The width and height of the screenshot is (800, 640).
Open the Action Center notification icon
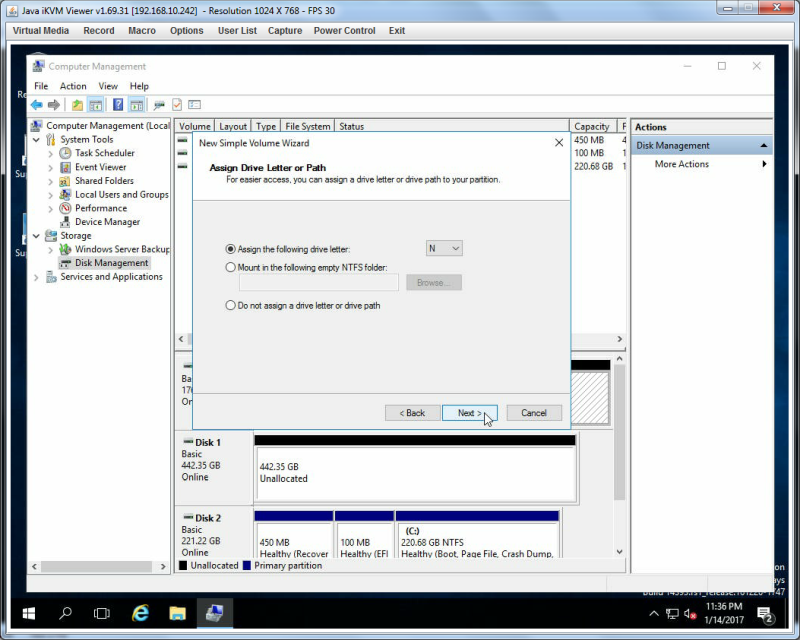pyautogui.click(x=765, y=614)
